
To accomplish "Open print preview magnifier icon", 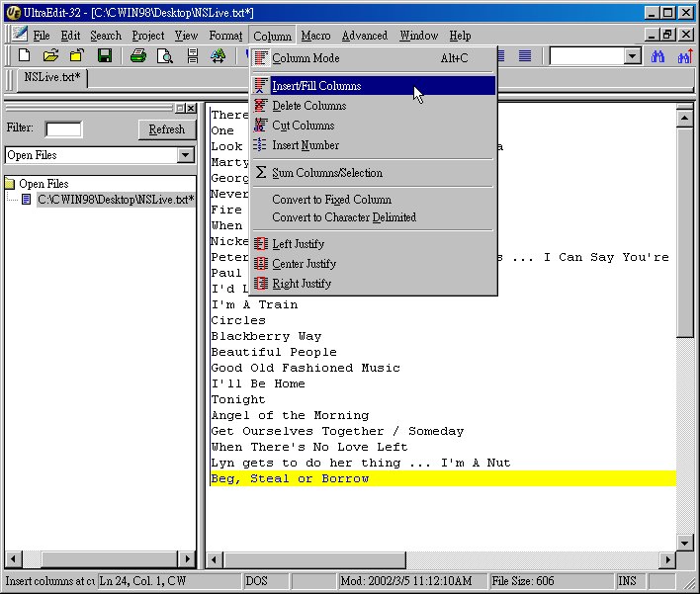I will [x=165, y=56].
